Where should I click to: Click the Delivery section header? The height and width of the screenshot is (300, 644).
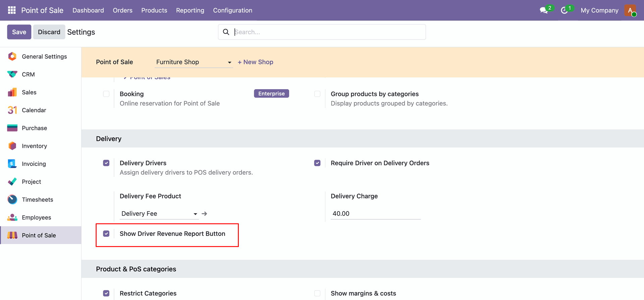(x=109, y=139)
